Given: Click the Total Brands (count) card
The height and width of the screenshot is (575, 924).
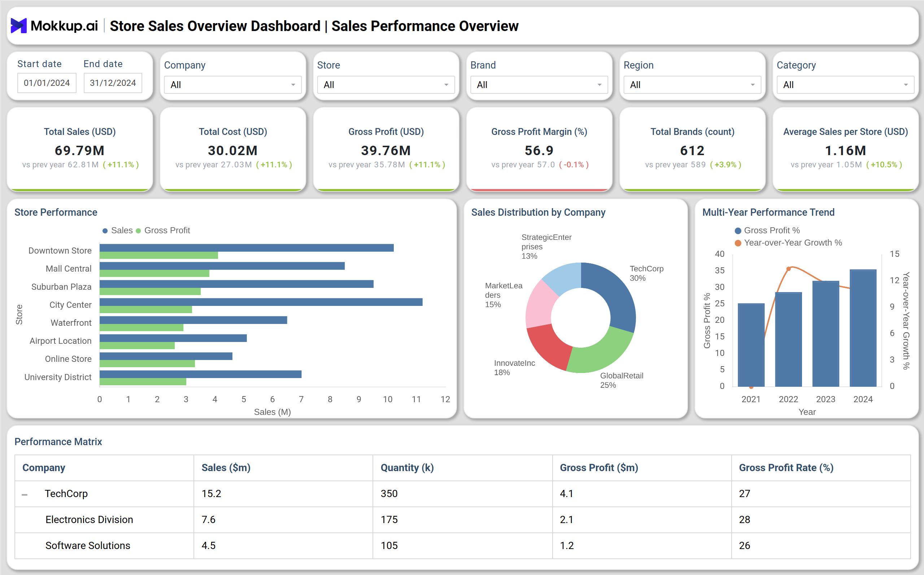Looking at the screenshot, I should [x=692, y=149].
